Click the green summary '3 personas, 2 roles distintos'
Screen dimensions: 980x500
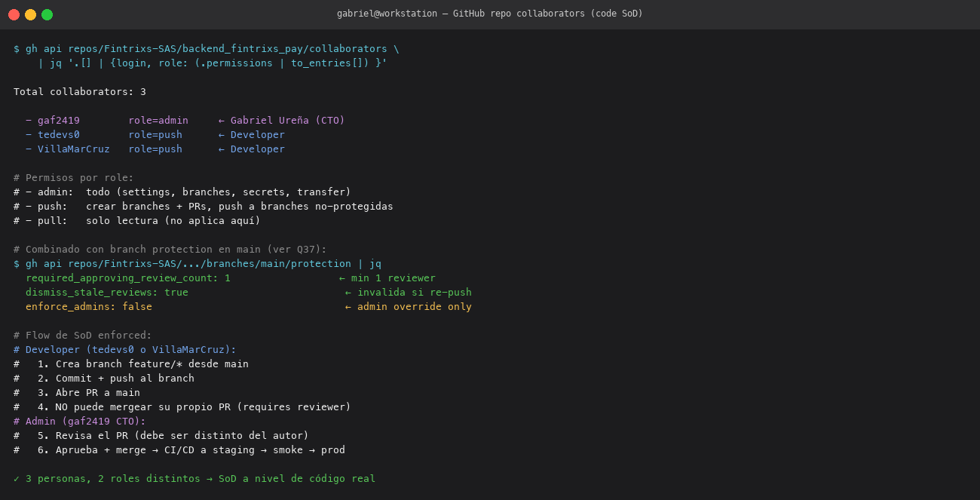point(194,479)
